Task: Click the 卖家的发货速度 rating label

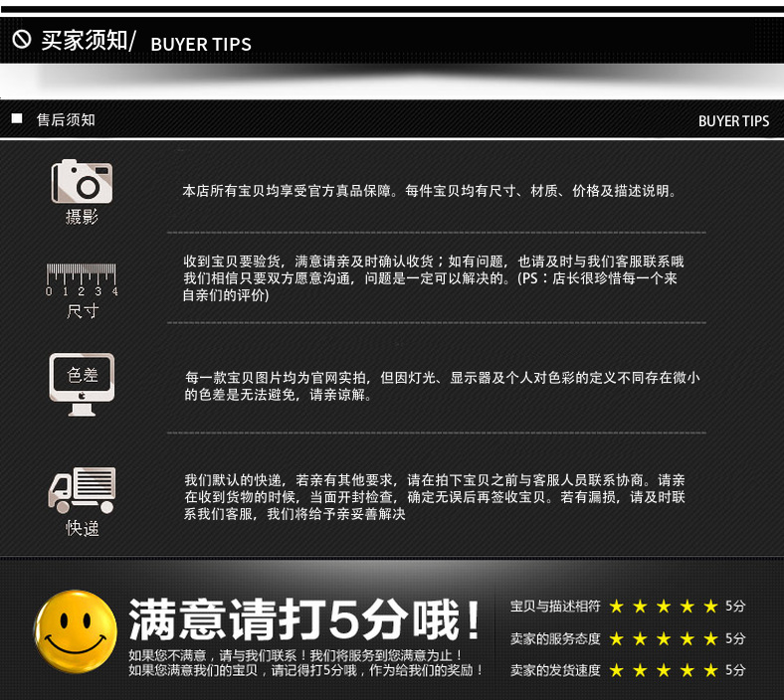Action: 555,670
